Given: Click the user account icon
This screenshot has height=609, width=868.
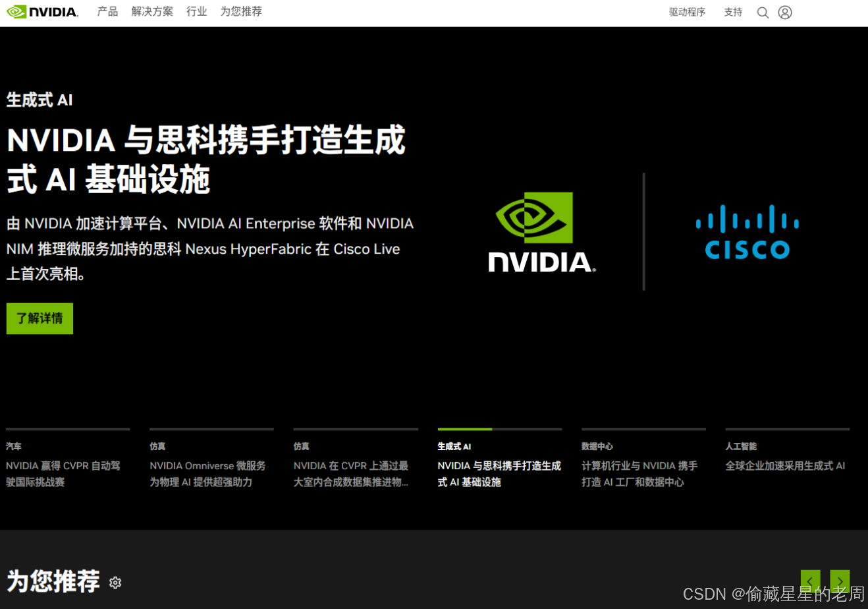Looking at the screenshot, I should pyautogui.click(x=784, y=12).
